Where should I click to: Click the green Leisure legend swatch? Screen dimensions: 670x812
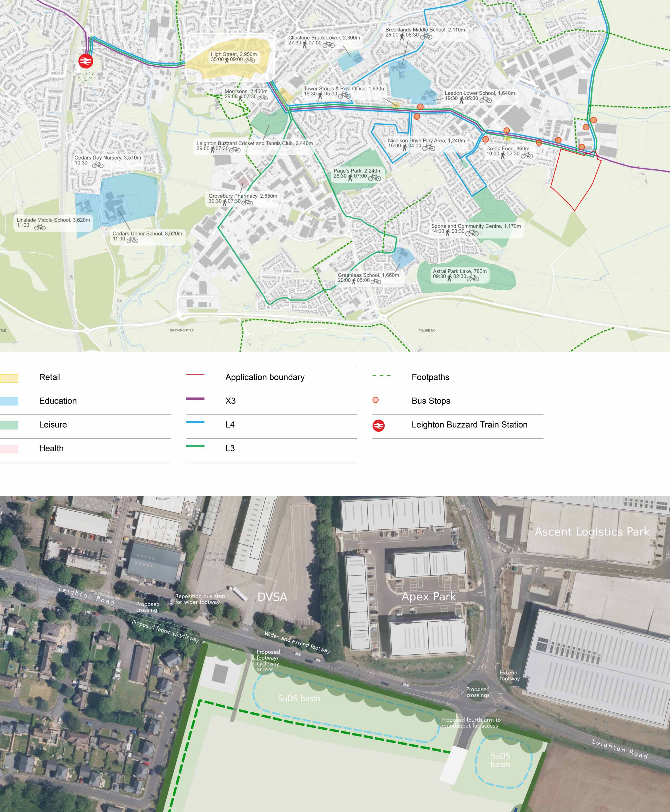(x=9, y=425)
